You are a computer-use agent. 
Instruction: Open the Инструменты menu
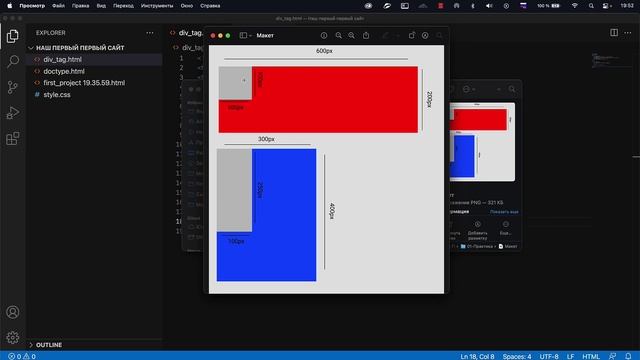(157, 6)
